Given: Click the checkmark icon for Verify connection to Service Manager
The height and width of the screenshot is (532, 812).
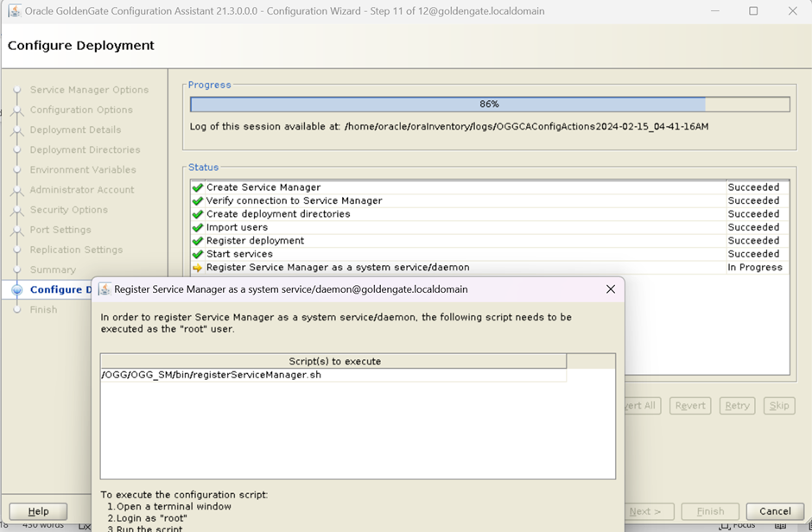Looking at the screenshot, I should click(198, 201).
